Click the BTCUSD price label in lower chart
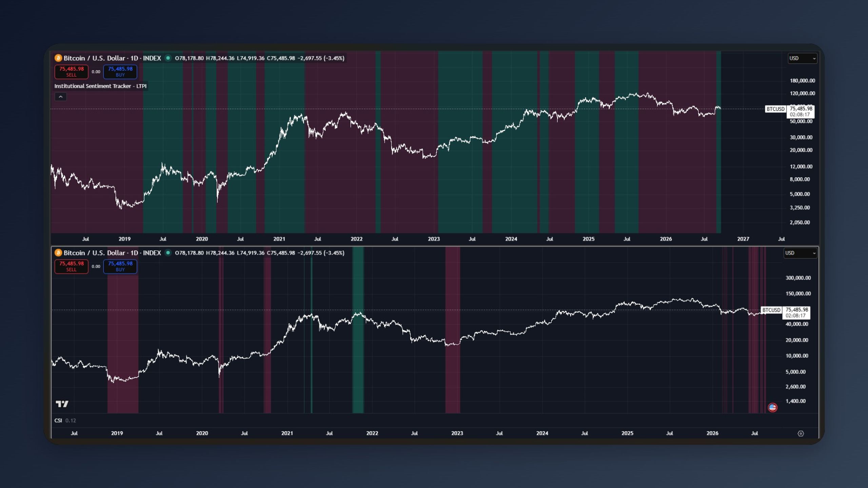The height and width of the screenshot is (488, 868). (771, 310)
